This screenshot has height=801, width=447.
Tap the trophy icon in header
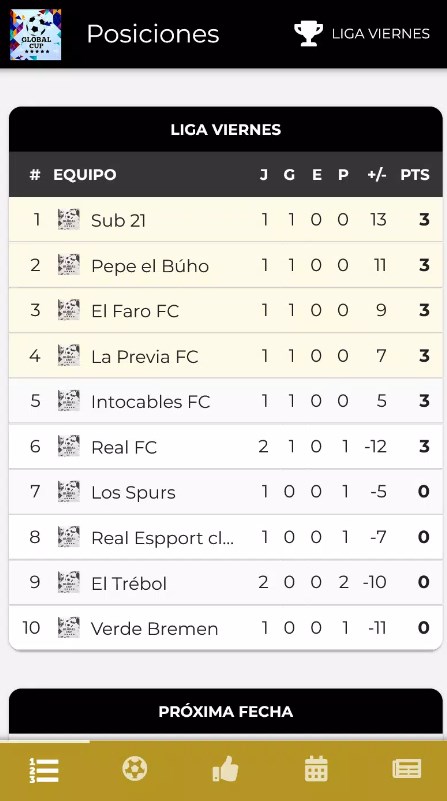309,34
